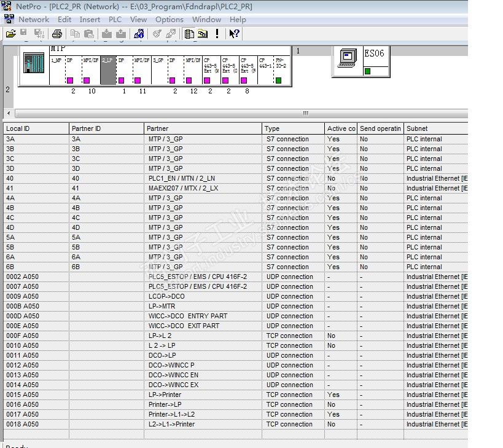Screen dimensions: 503x448
Task: Click the Print icon
Action: point(57,34)
